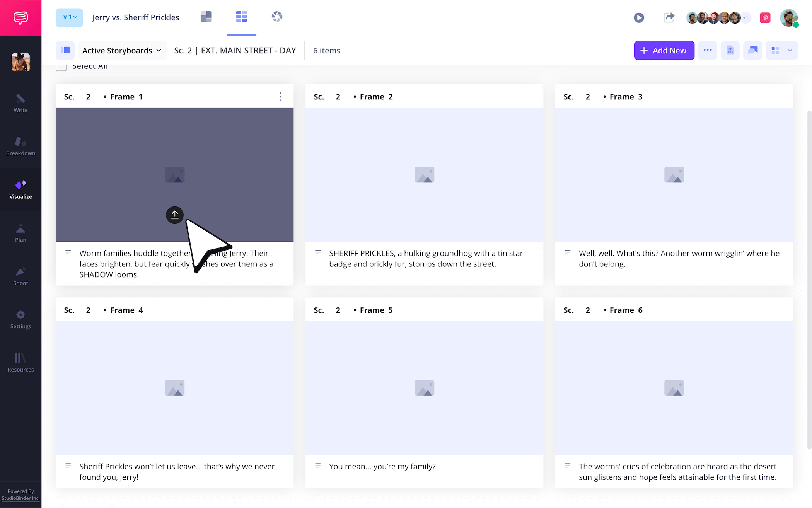Click the Add New button
This screenshot has height=508, width=812.
(x=664, y=50)
